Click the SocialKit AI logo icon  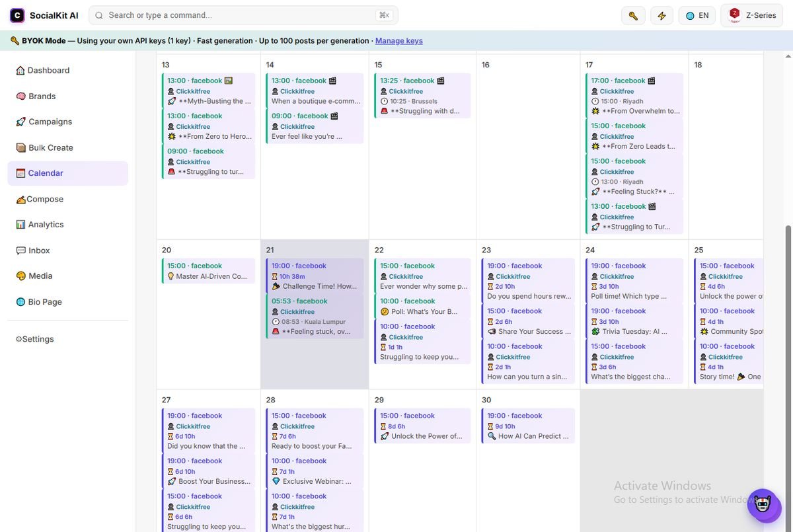pyautogui.click(x=17, y=15)
